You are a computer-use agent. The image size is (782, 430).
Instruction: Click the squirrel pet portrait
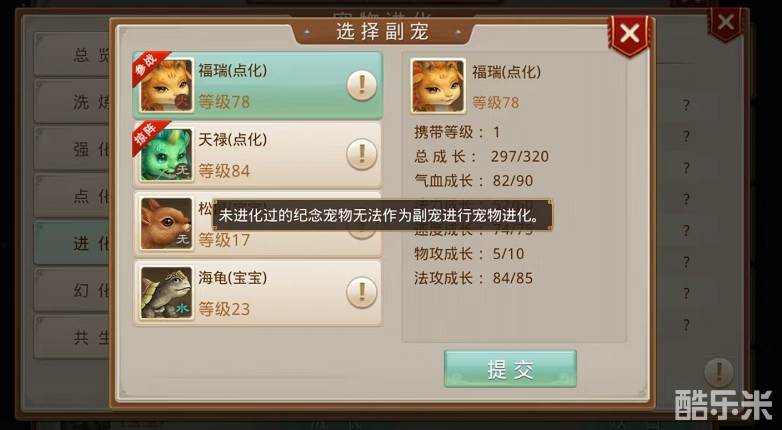167,223
